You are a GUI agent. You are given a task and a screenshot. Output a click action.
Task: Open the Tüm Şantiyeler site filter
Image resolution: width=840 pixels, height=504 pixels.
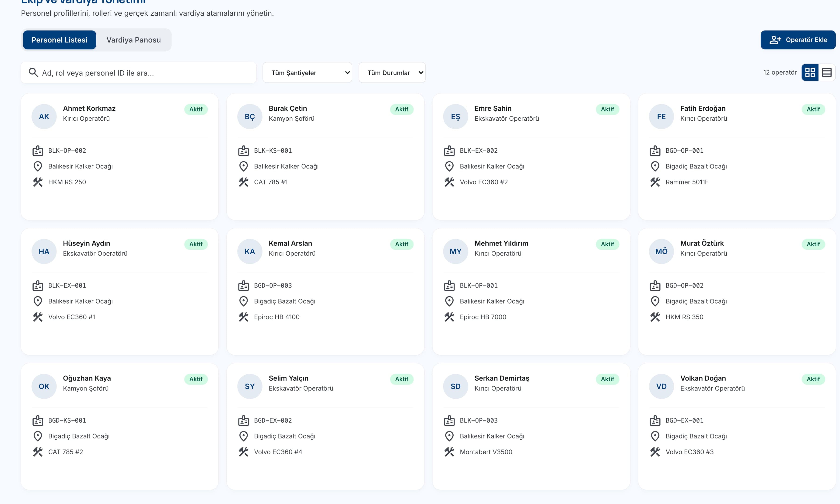307,73
